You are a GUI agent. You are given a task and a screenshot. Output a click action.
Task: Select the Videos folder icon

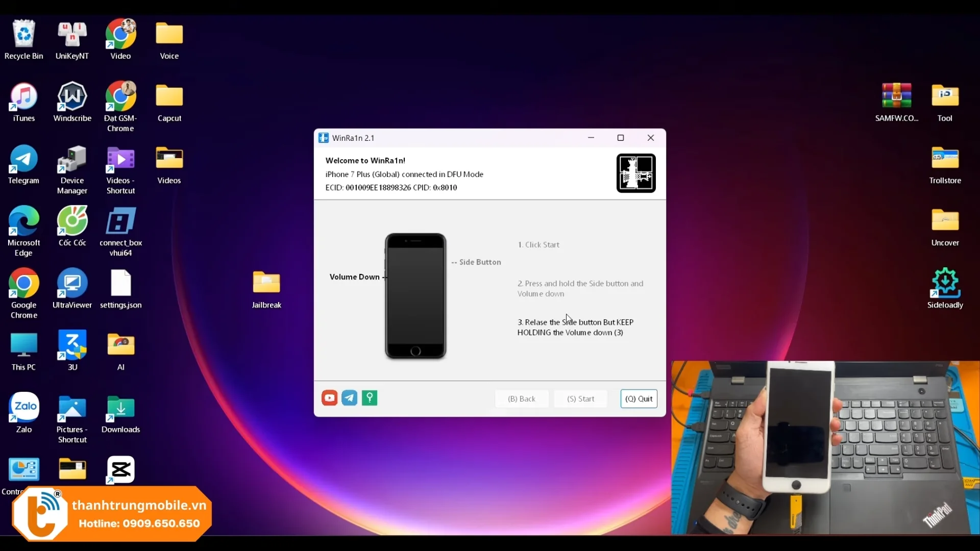tap(169, 164)
